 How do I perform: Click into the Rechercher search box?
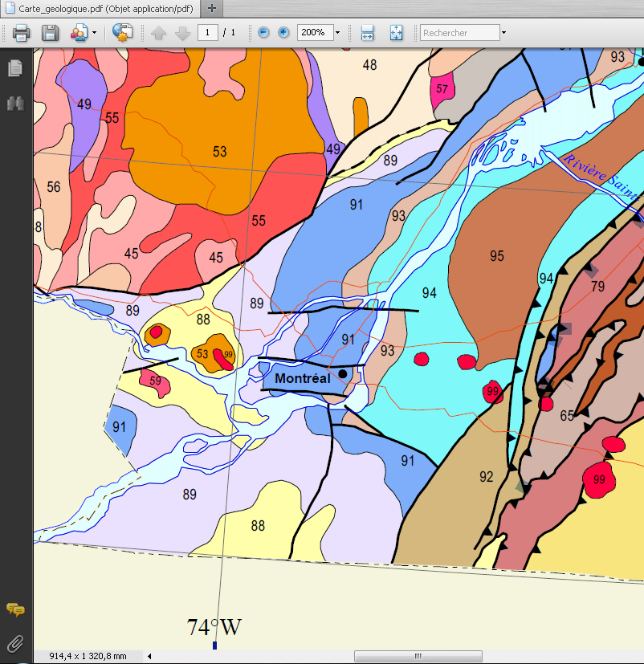pos(459,33)
